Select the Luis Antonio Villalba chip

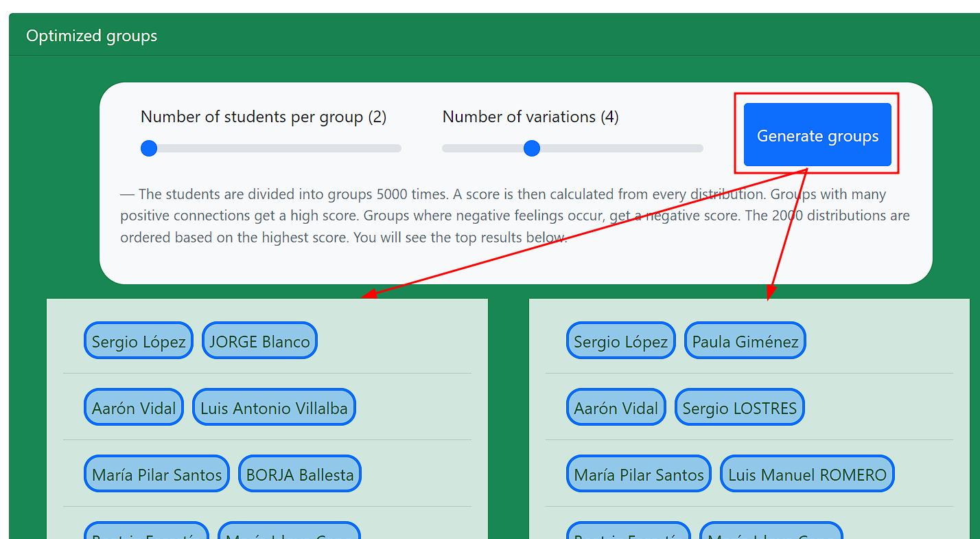(273, 406)
